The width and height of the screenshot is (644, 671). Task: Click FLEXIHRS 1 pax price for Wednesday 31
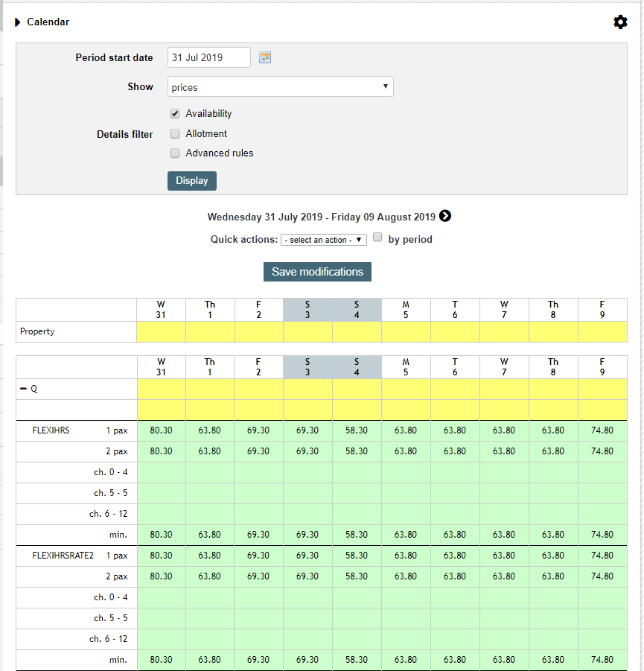coord(161,430)
